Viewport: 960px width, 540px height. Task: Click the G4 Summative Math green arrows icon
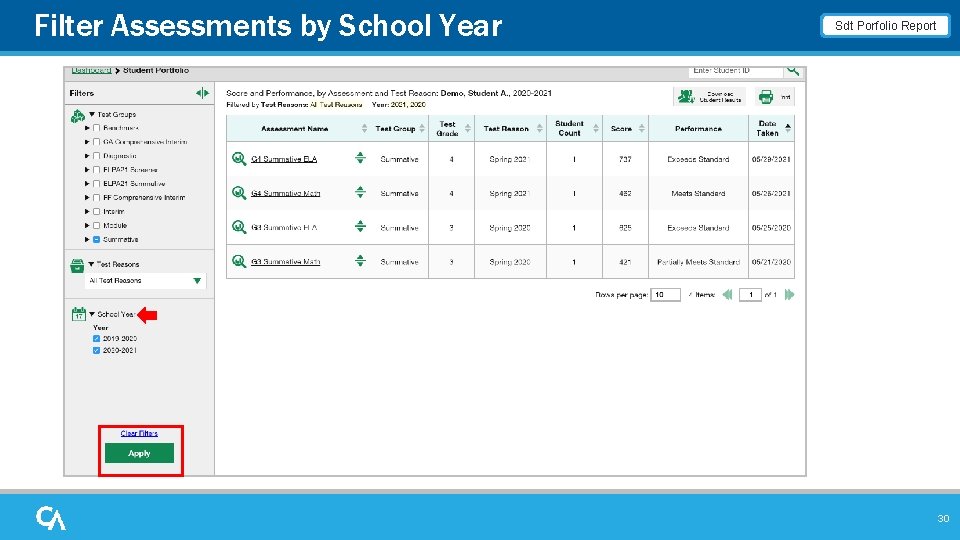(x=360, y=192)
